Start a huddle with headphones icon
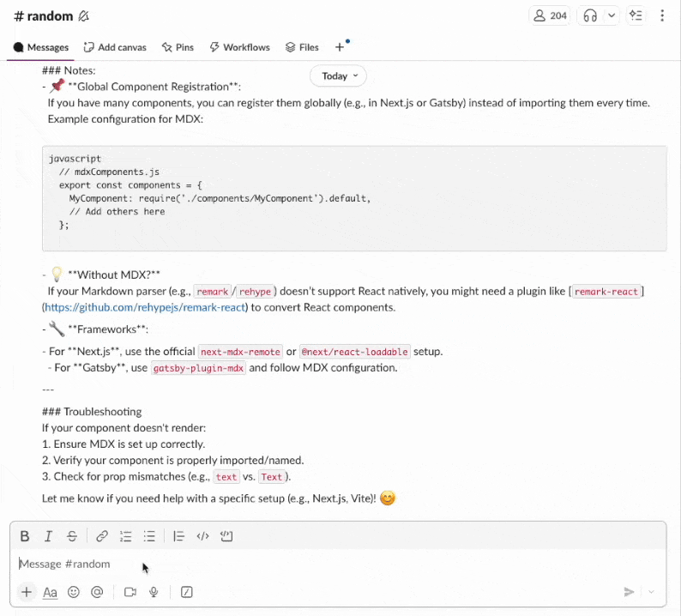The width and height of the screenshot is (681, 616). click(x=590, y=15)
